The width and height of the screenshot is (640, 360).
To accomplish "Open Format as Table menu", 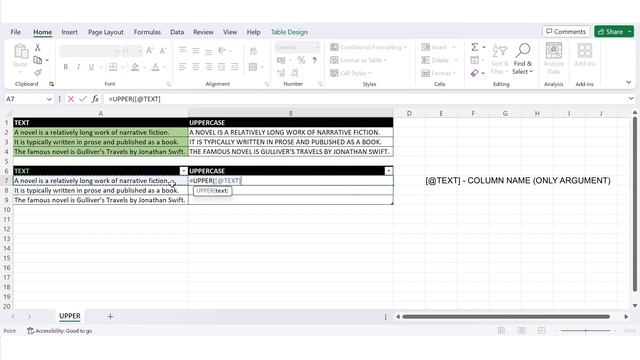I will [358, 60].
